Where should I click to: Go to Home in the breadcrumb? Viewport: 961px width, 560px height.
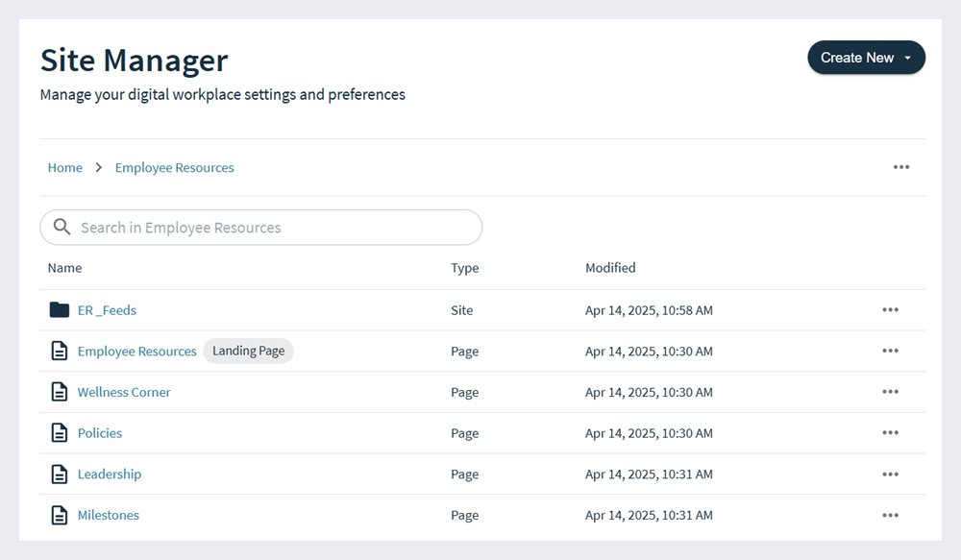pyautogui.click(x=65, y=168)
